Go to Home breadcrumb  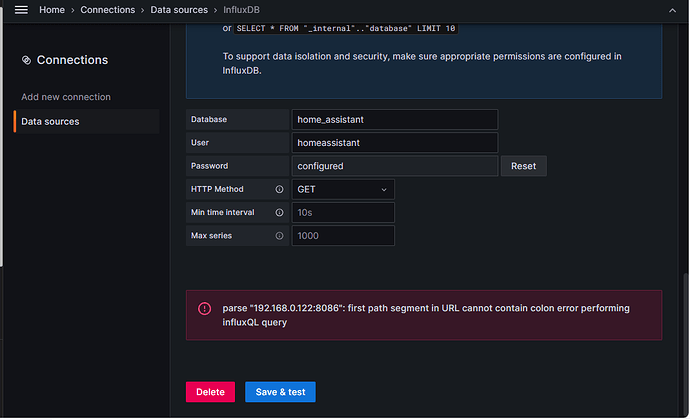(x=52, y=10)
